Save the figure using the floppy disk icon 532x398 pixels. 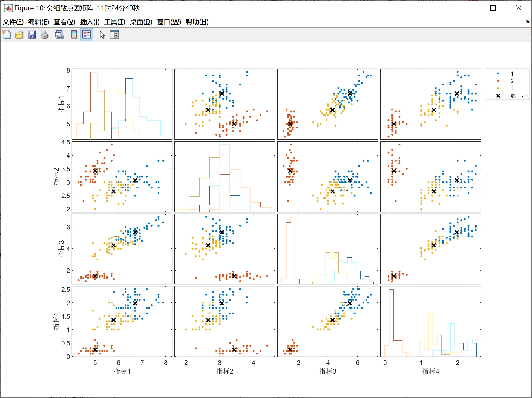click(32, 35)
